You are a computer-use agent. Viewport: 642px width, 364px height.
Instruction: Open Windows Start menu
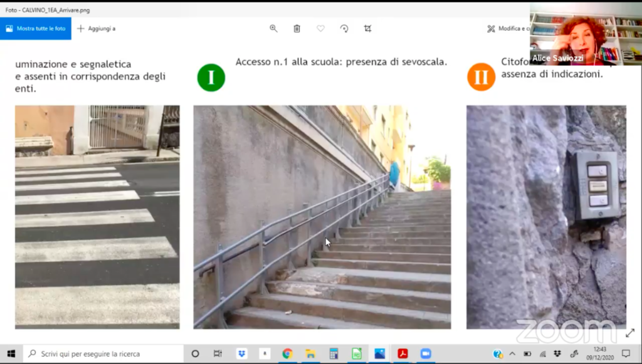(11, 353)
